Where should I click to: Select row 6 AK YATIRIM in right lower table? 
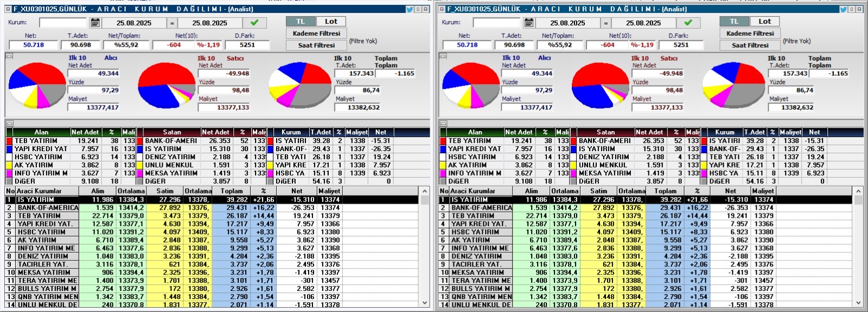(646, 240)
